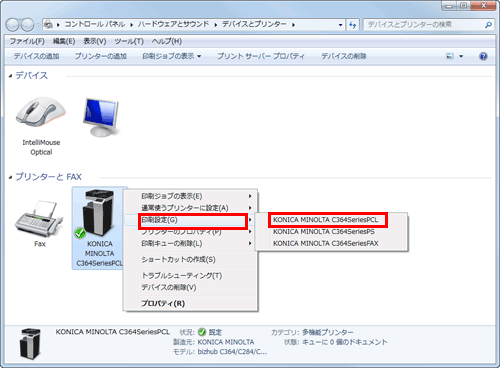Click the search magnifier icon
Image resolution: width=500 pixels, height=368 pixels.
pyautogui.click(x=488, y=25)
